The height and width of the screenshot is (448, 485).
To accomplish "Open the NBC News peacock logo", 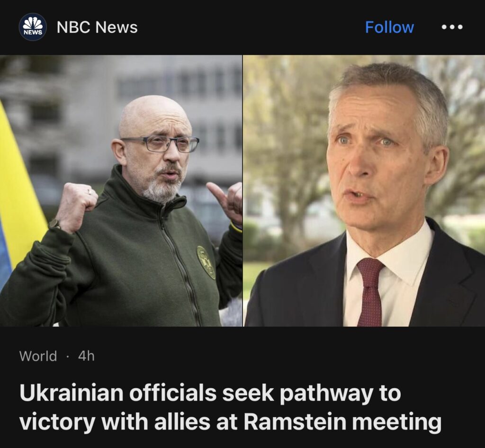I will coord(33,27).
